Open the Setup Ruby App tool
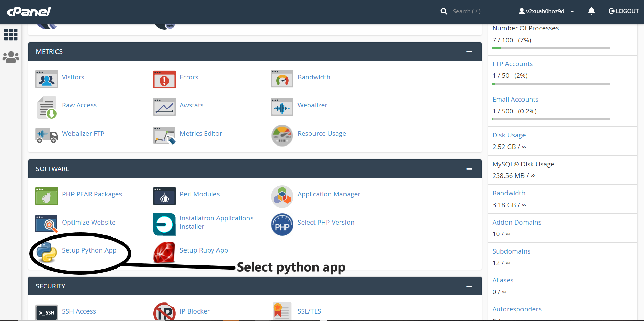644x321 pixels. tap(204, 250)
